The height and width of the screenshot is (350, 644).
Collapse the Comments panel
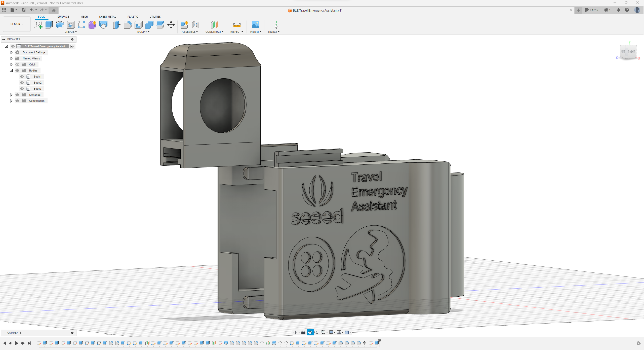tap(72, 333)
